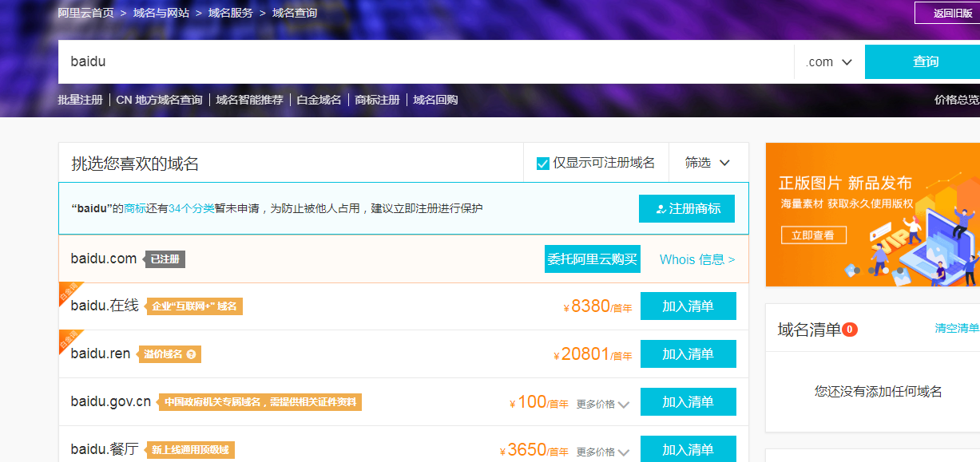Click the red count badge next to 域名清单
The height and width of the screenshot is (462, 980).
point(850,329)
